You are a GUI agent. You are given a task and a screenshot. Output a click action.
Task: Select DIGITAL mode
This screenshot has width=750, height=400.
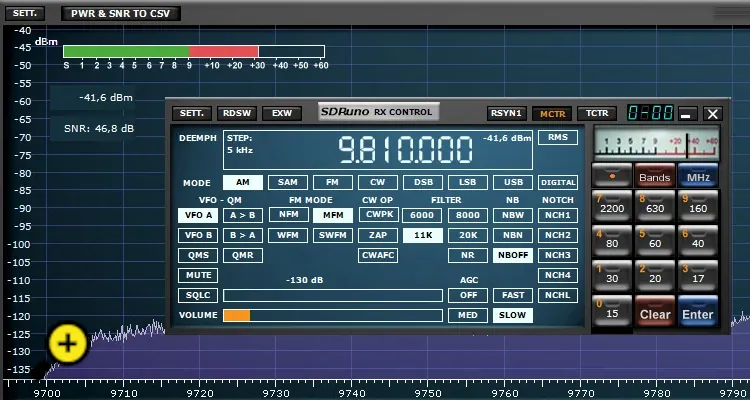point(558,182)
